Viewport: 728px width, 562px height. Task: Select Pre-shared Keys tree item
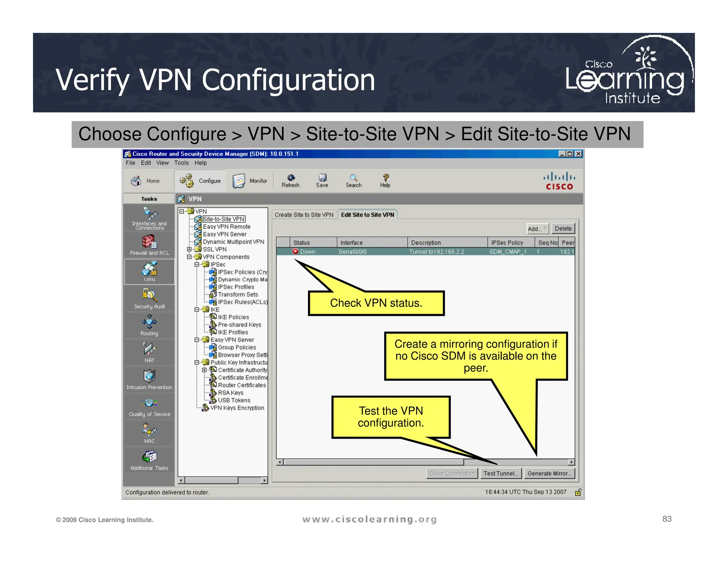click(x=240, y=325)
